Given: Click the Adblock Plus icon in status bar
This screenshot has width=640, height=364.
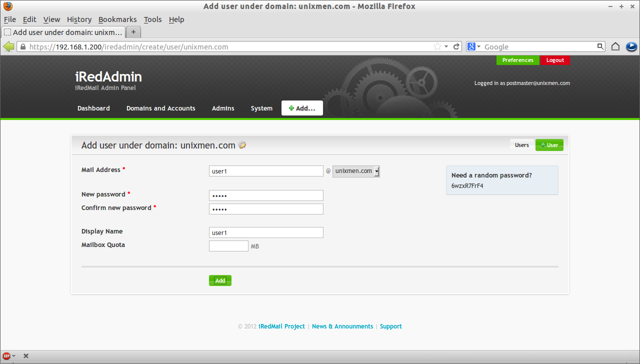Looking at the screenshot, I should pyautogui.click(x=6, y=356).
